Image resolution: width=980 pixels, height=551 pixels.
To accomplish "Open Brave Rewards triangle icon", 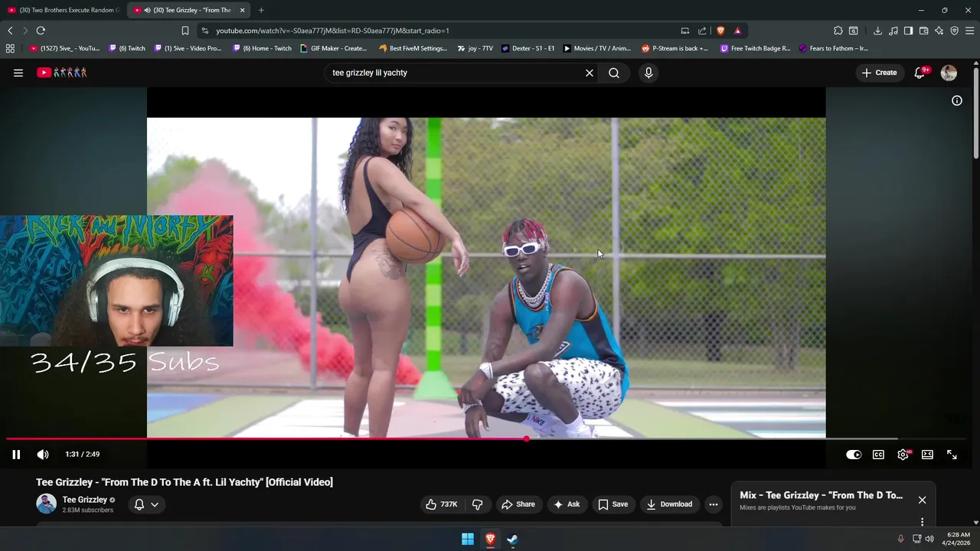I will (737, 31).
